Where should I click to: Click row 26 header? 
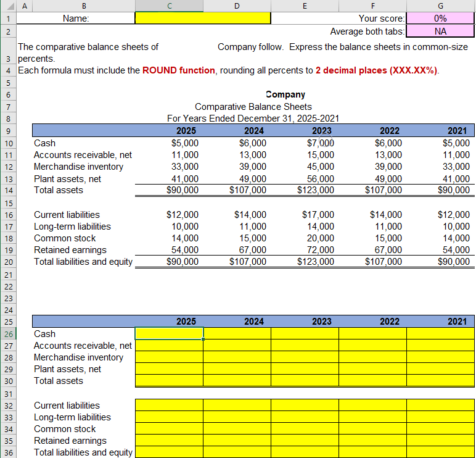8,334
